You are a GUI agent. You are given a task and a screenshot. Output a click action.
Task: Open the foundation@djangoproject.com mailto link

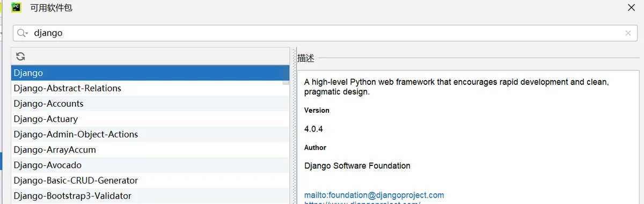[374, 195]
